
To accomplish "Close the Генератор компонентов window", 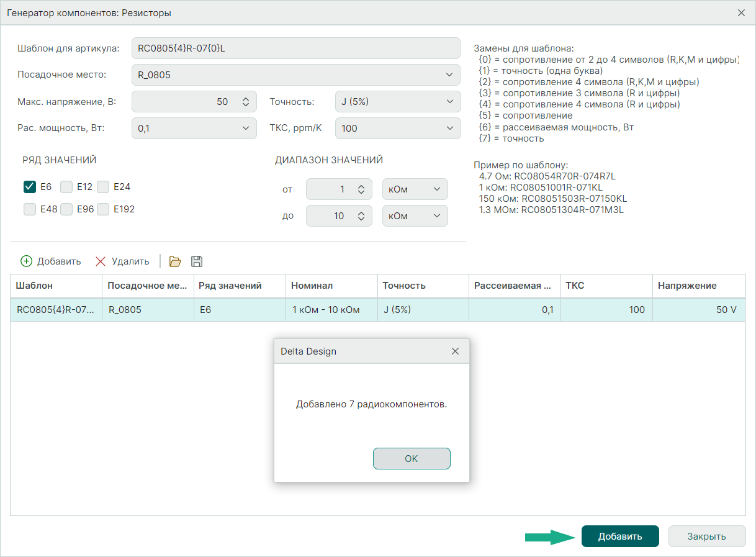I will [x=741, y=12].
